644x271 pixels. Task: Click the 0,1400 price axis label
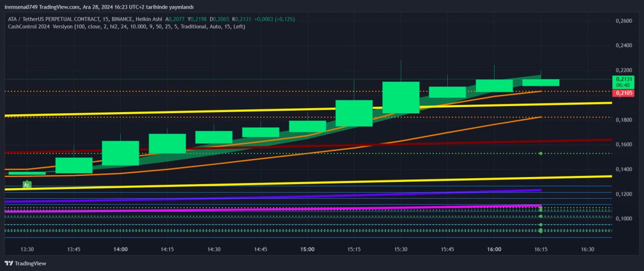(624, 169)
